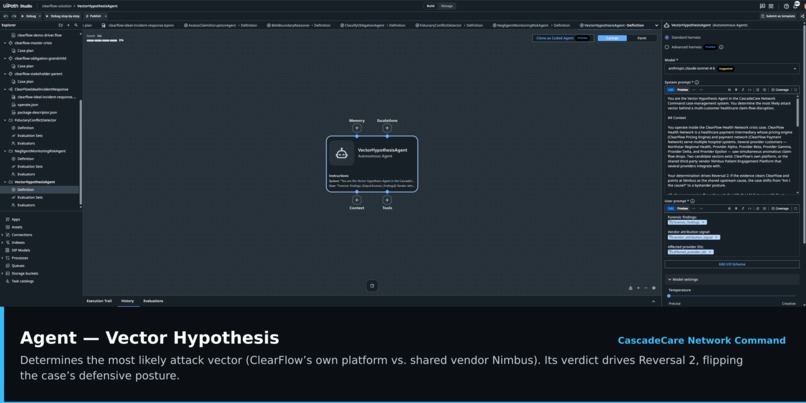The height and width of the screenshot is (403, 806).
Task: Click the search icon in Explorer header
Action: (x=76, y=25)
